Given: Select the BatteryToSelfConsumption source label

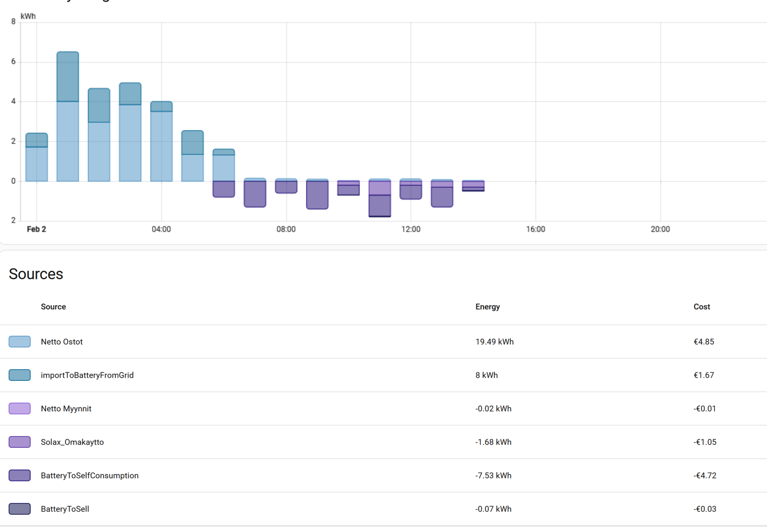Looking at the screenshot, I should point(90,475).
